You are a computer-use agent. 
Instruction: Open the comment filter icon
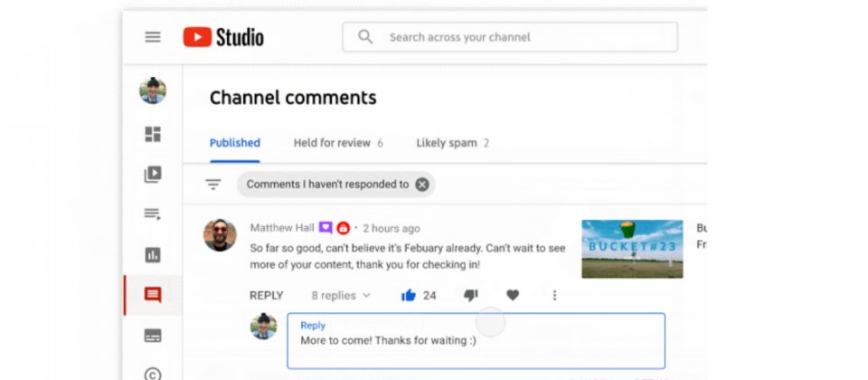[x=213, y=185]
